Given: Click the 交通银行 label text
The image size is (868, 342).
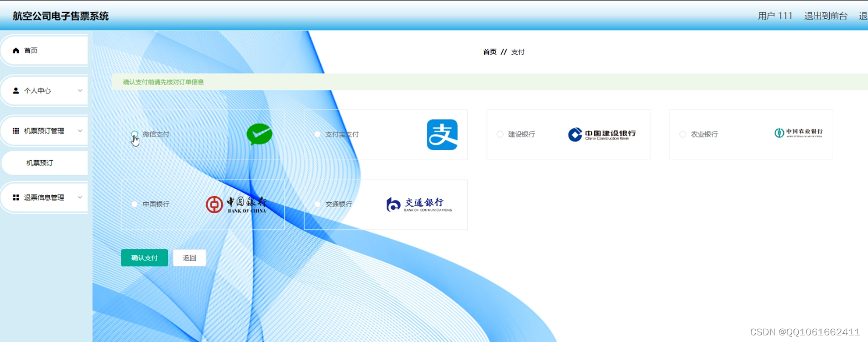Looking at the screenshot, I should click(339, 204).
